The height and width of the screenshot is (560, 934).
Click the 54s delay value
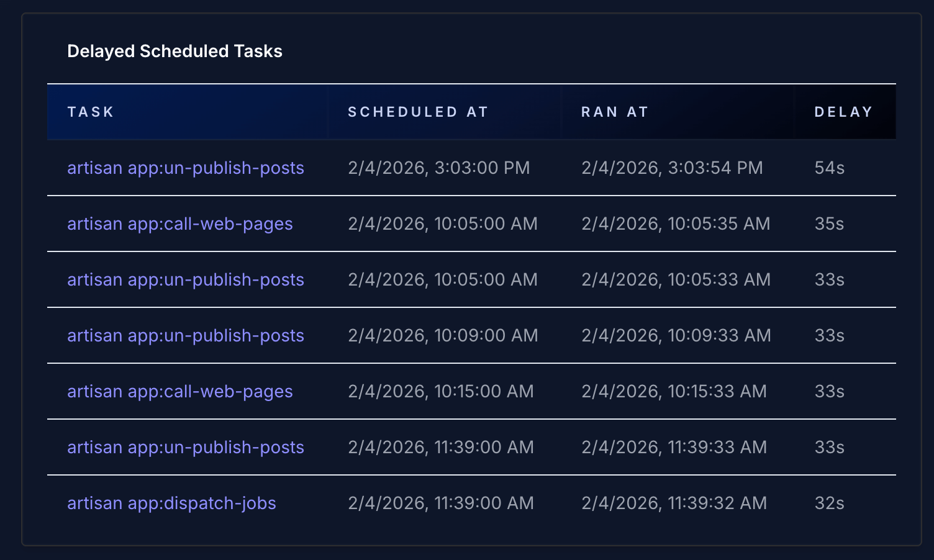[828, 168]
